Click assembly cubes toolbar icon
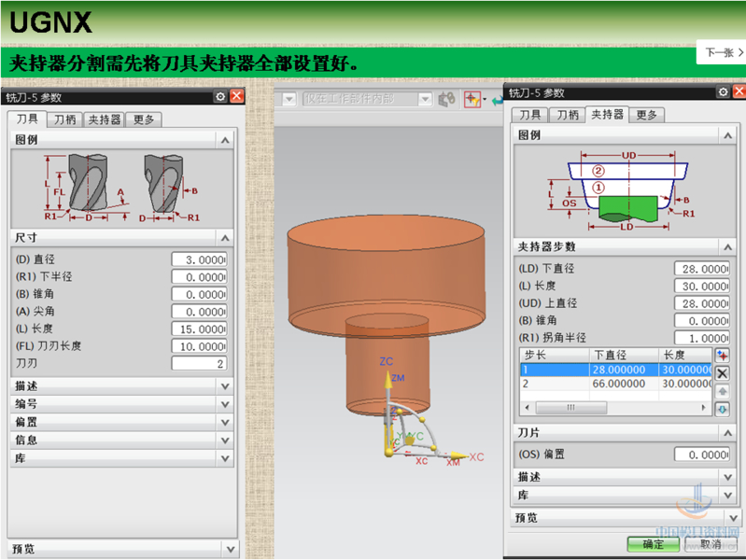 (x=446, y=100)
